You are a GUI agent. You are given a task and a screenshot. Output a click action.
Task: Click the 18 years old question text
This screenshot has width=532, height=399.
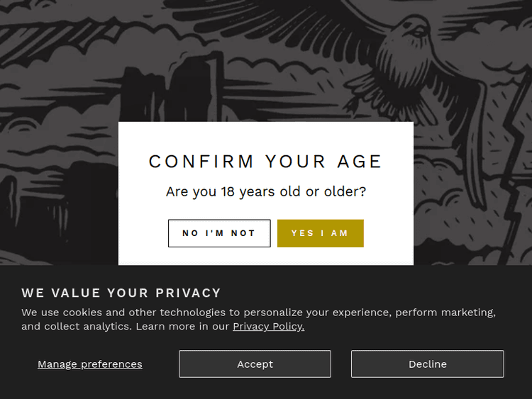coord(265,191)
